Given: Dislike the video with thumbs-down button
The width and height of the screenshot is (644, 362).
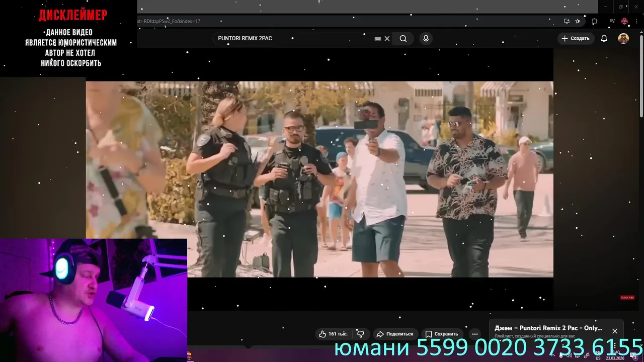Looking at the screenshot, I should click(360, 334).
